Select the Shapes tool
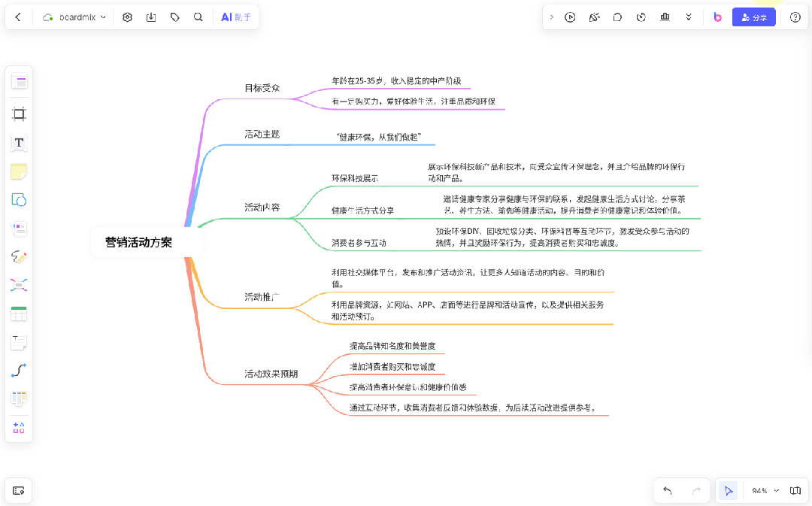This screenshot has height=506, width=812. (x=19, y=200)
